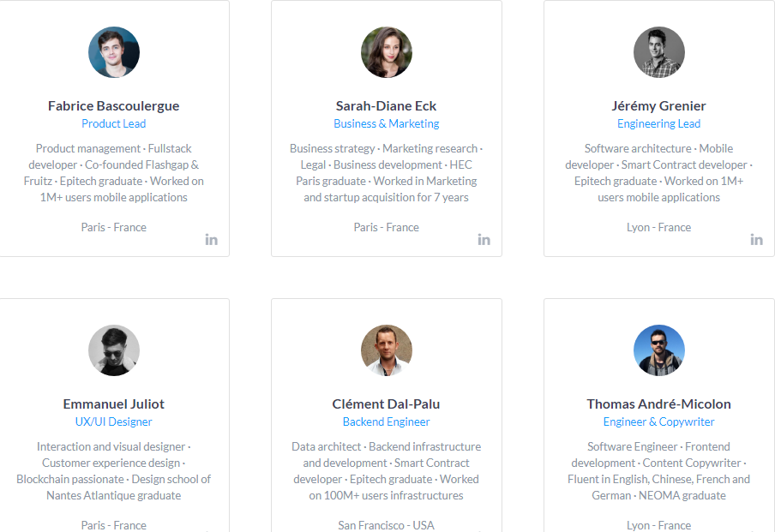
Task: Click Jérémy Grenier's profile photo
Action: coord(659,52)
